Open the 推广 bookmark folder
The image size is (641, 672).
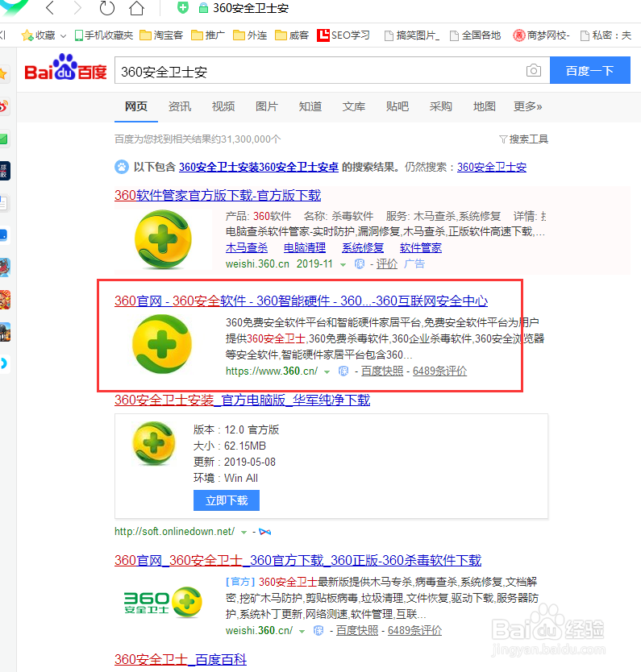pyautogui.click(x=208, y=35)
